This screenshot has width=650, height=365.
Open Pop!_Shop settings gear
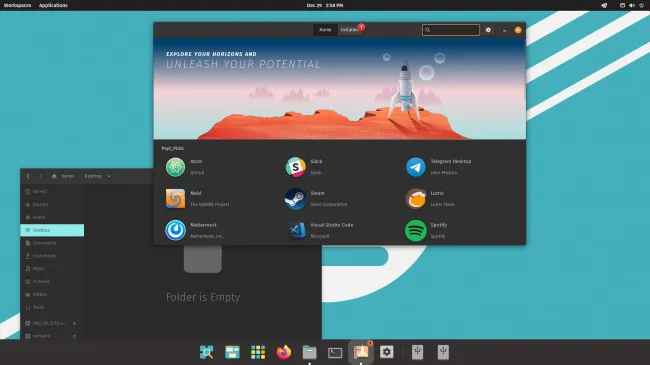coord(488,30)
